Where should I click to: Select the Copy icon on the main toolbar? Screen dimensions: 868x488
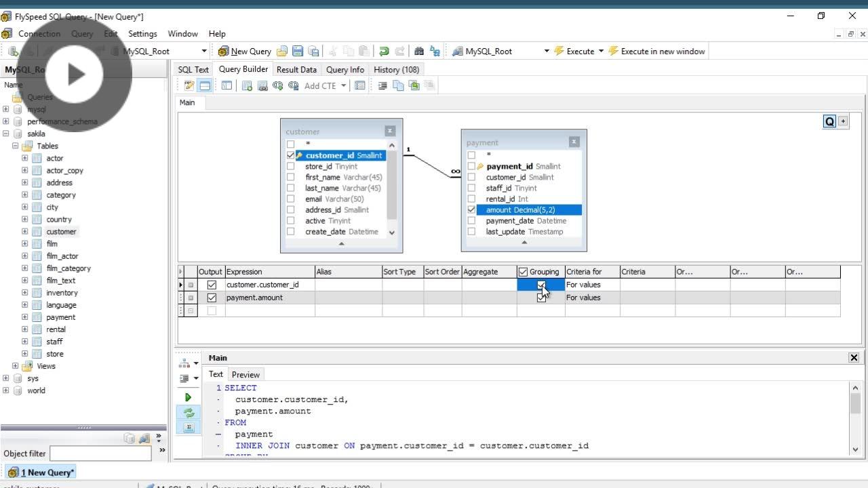click(347, 51)
